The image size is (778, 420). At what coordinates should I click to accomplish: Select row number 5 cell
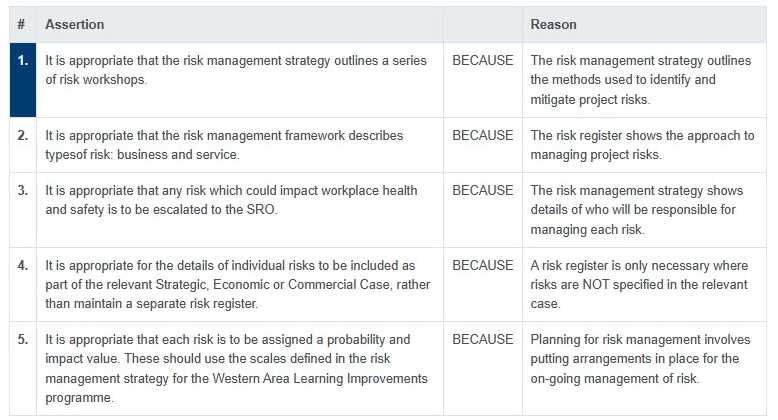tap(23, 340)
